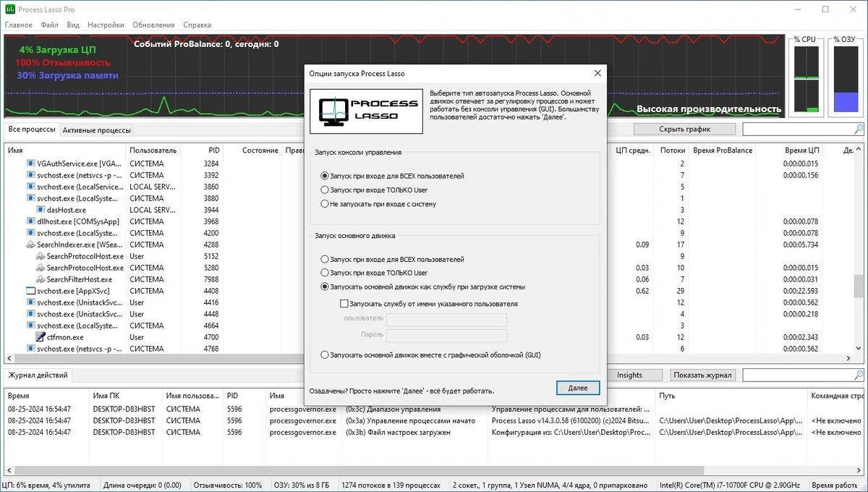The width and height of the screenshot is (868, 492).
Task: Switch to Все процессы tab
Action: (32, 130)
